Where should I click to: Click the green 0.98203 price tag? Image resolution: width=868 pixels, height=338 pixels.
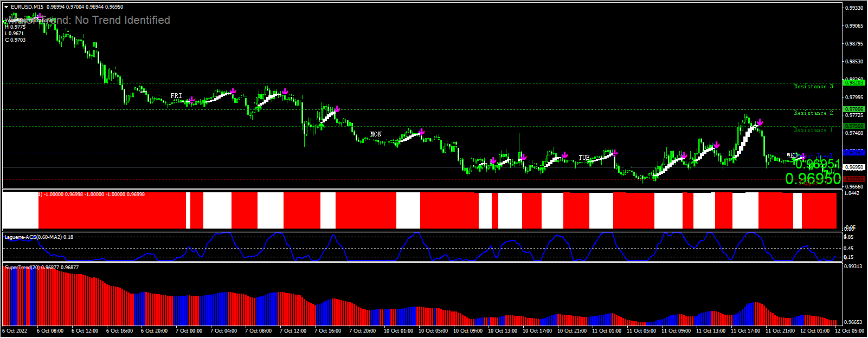point(854,83)
